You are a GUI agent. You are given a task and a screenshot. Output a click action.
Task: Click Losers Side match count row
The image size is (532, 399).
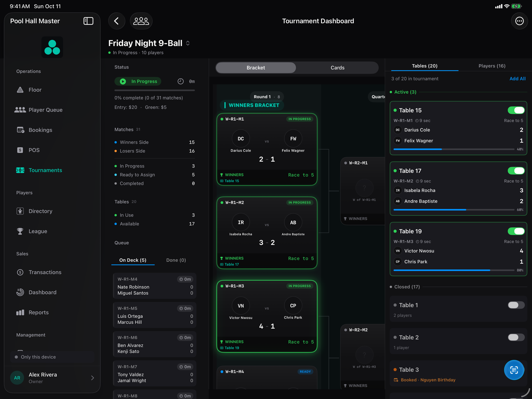tap(155, 151)
